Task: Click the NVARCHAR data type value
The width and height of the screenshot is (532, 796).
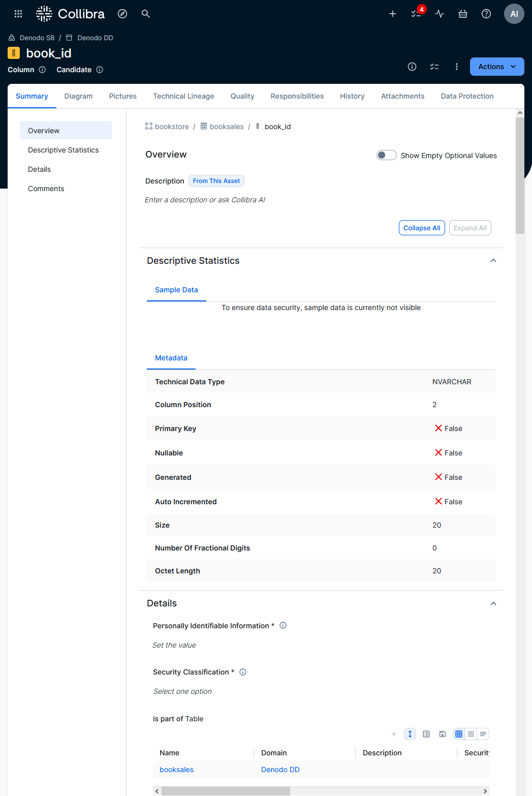Action: click(452, 382)
